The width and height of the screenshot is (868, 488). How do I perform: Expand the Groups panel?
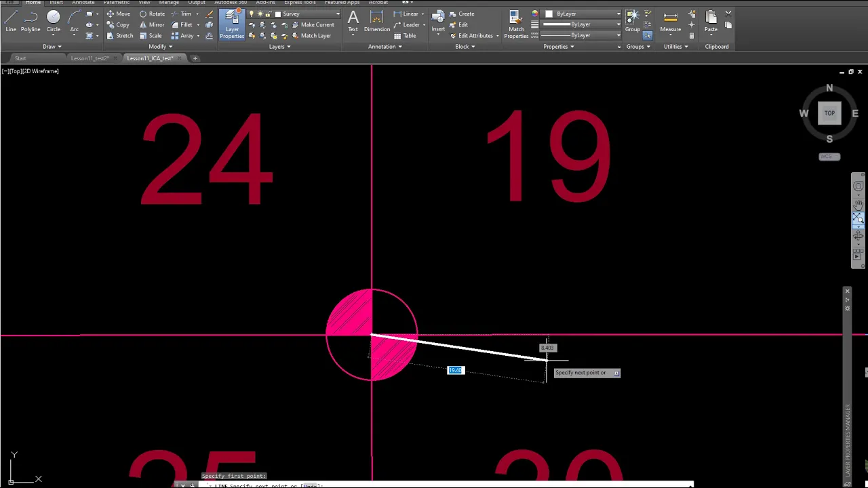pyautogui.click(x=638, y=47)
